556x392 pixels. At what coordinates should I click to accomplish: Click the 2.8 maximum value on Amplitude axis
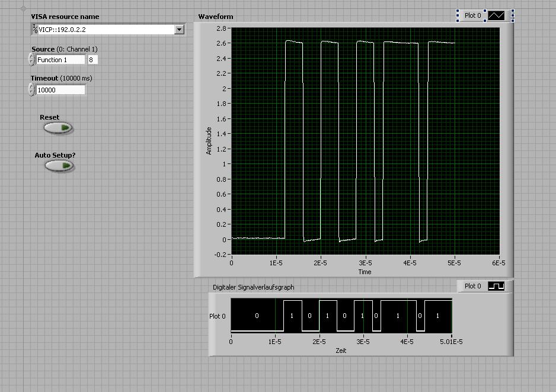[221, 28]
